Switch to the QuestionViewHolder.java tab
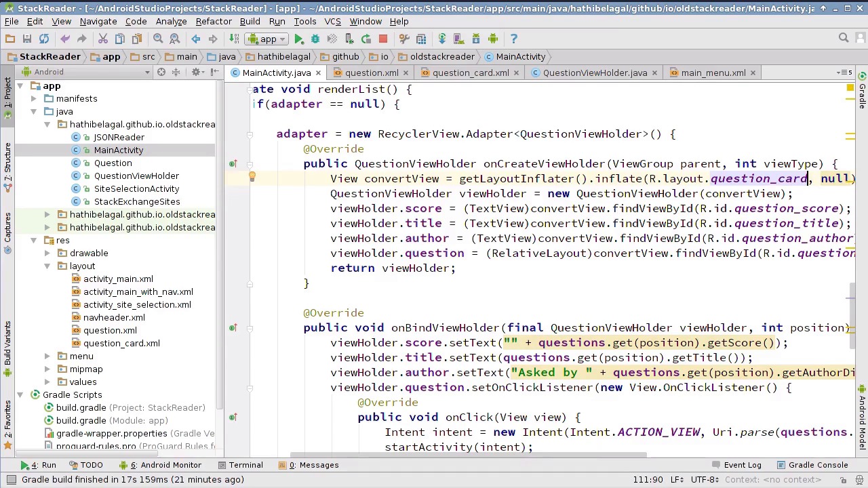The height and width of the screenshot is (488, 868). pyautogui.click(x=594, y=73)
